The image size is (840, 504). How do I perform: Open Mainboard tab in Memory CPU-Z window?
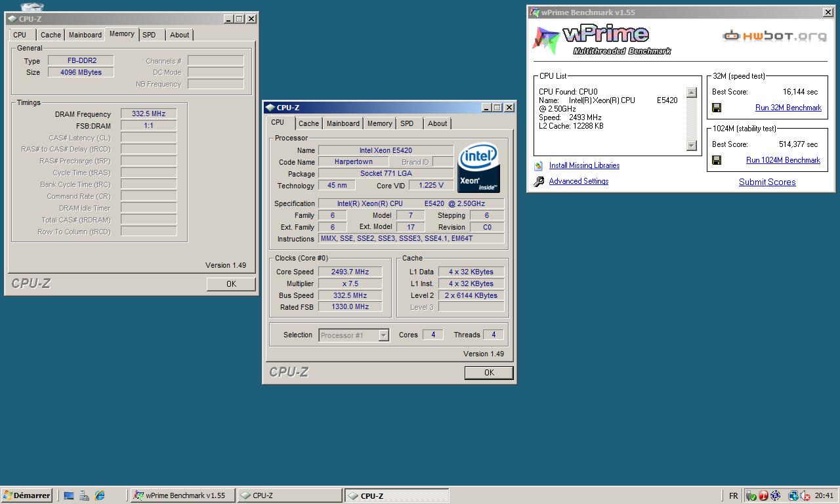click(x=85, y=35)
